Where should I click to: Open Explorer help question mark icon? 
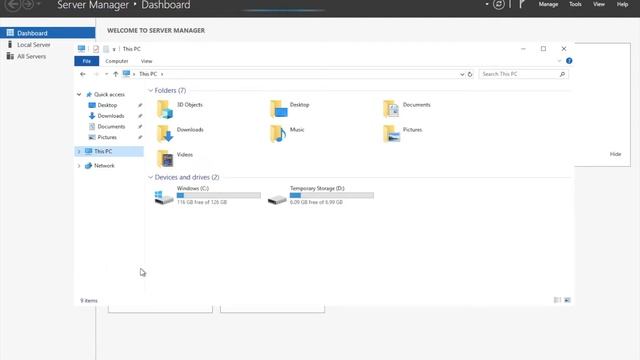(569, 61)
